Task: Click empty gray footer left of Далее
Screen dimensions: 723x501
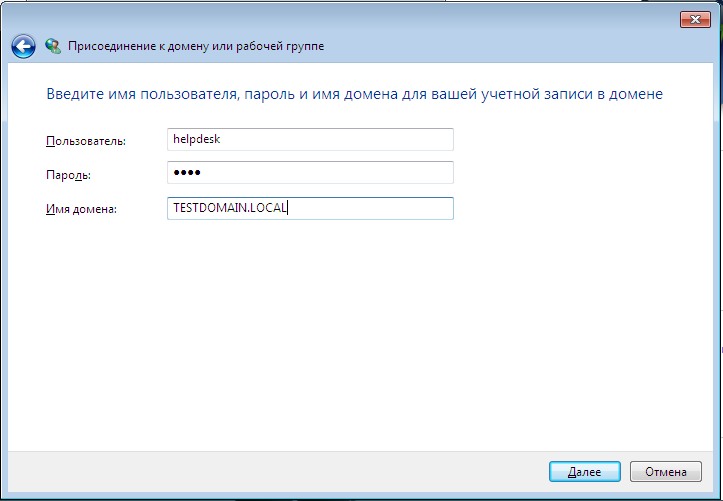Action: (300, 471)
